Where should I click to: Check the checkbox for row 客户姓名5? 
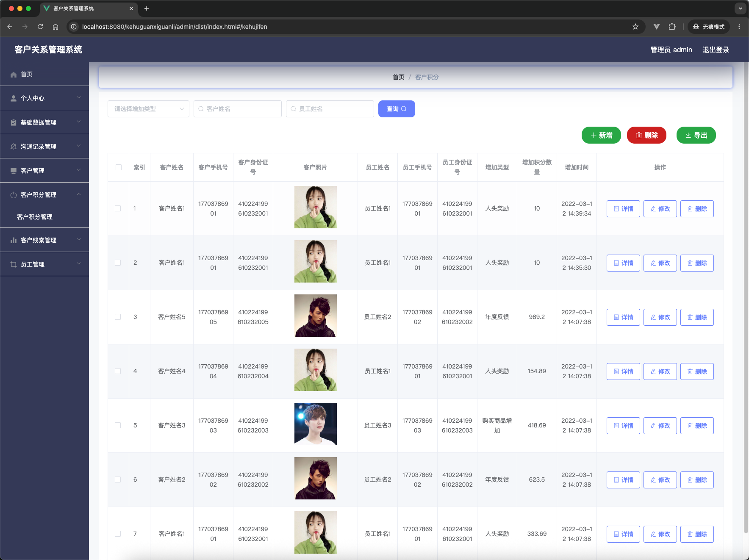tap(118, 317)
